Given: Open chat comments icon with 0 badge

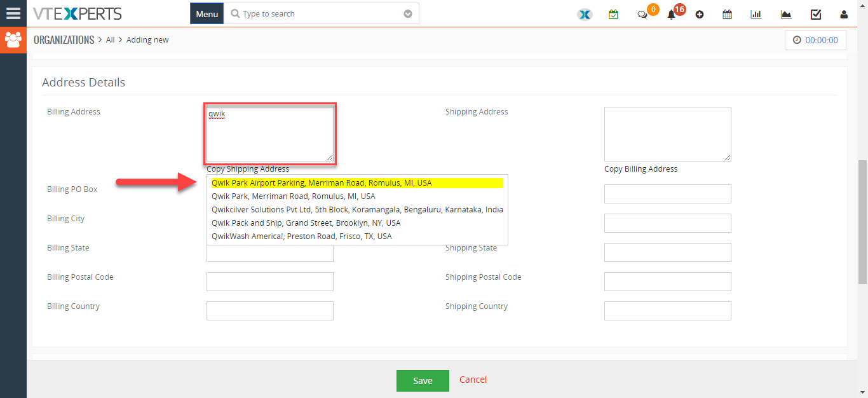Looking at the screenshot, I should [x=643, y=14].
